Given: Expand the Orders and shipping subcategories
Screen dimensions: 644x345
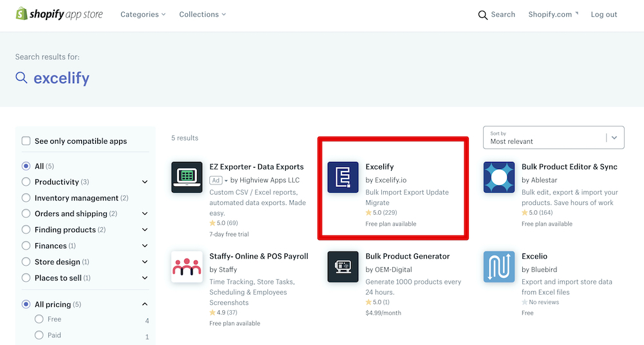Looking at the screenshot, I should [144, 214].
